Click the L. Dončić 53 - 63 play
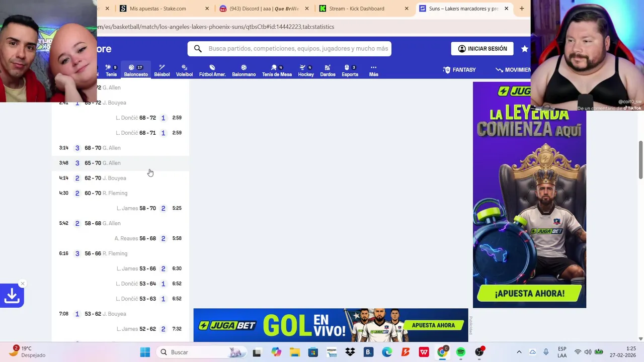 coord(120,299)
